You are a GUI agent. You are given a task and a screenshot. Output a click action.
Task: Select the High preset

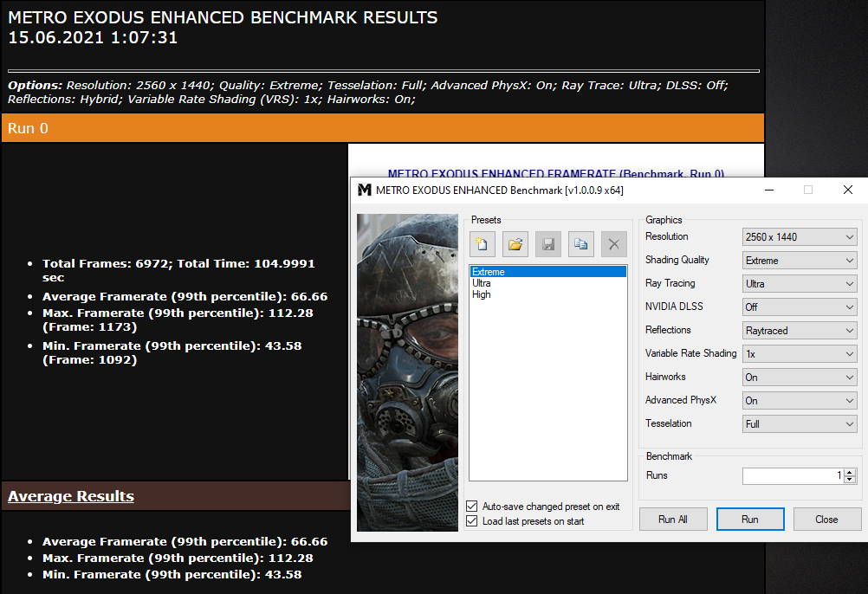(x=481, y=294)
